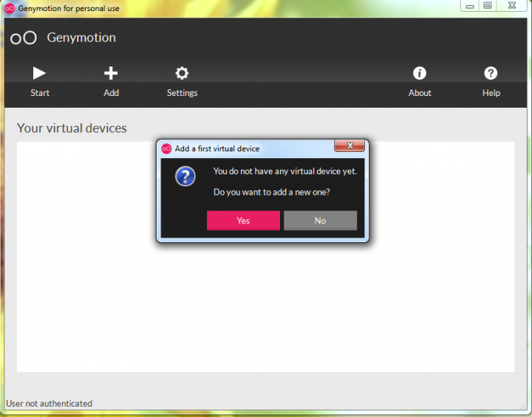Open Help via the question mark icon
Screen dimensions: 532x417
click(x=491, y=73)
